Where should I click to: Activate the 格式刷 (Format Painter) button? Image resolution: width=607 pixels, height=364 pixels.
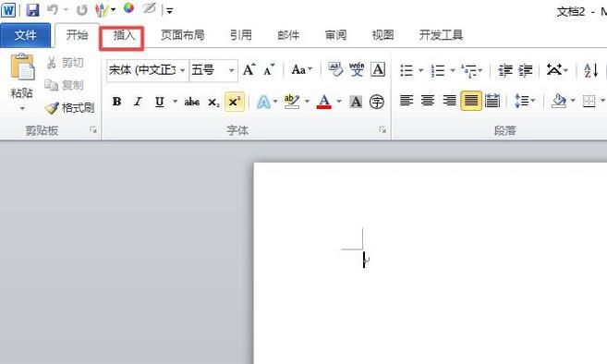[x=69, y=108]
